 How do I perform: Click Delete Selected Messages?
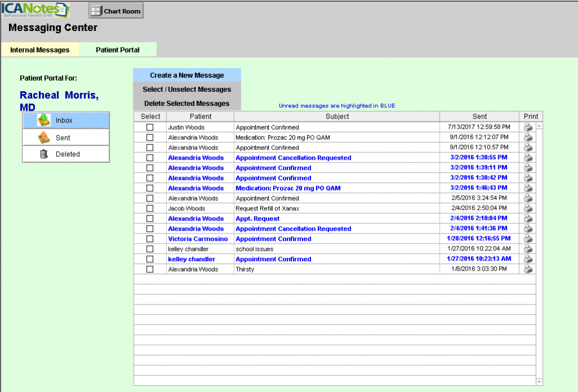pos(187,104)
